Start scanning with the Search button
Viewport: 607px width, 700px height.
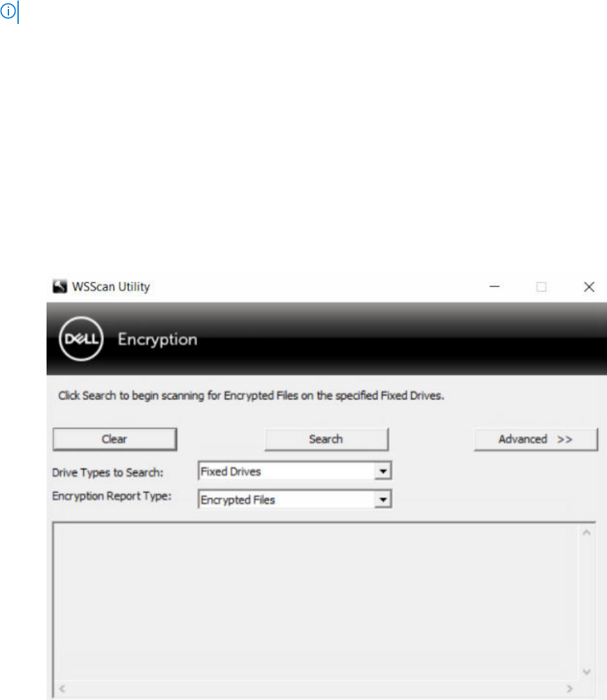[326, 440]
